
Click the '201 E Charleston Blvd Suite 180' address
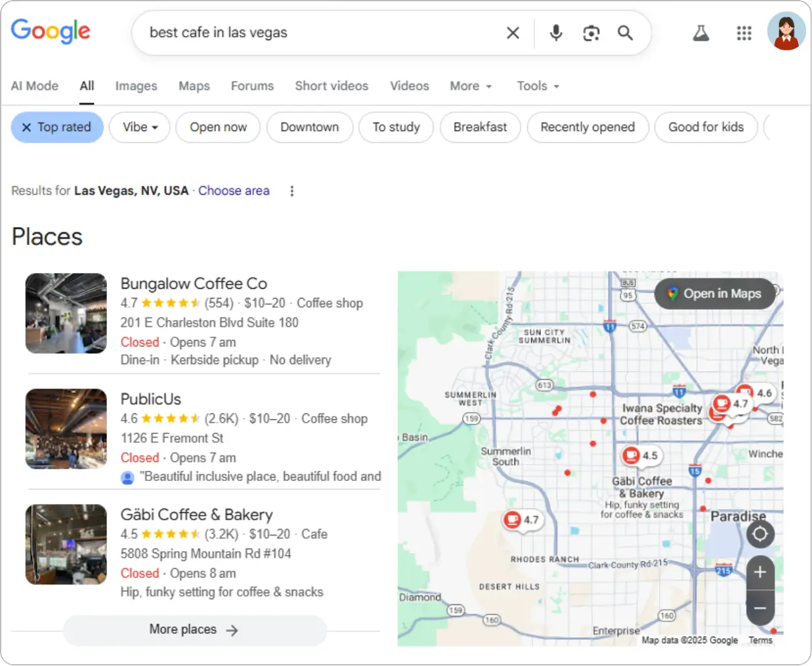click(209, 323)
